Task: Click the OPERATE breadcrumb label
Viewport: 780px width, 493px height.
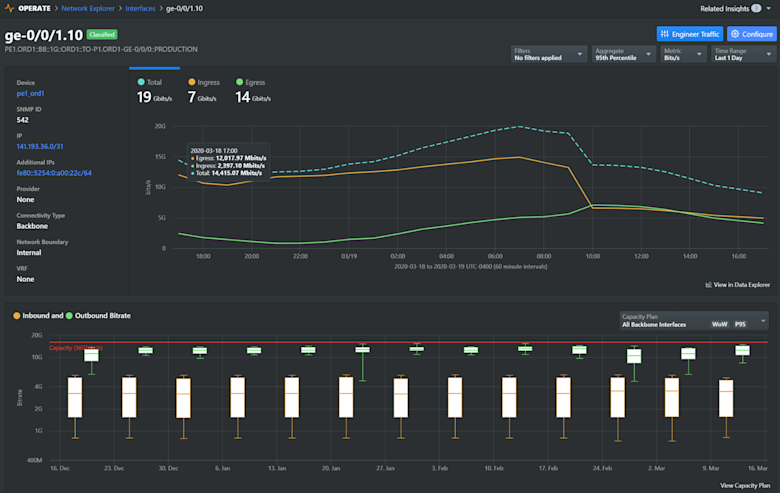Action: click(x=34, y=8)
